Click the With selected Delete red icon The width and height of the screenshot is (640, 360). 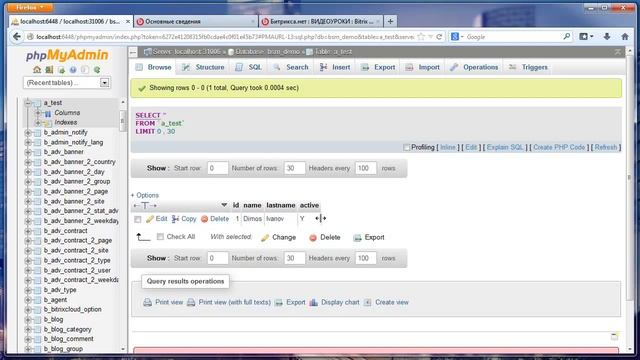pyautogui.click(x=313, y=238)
